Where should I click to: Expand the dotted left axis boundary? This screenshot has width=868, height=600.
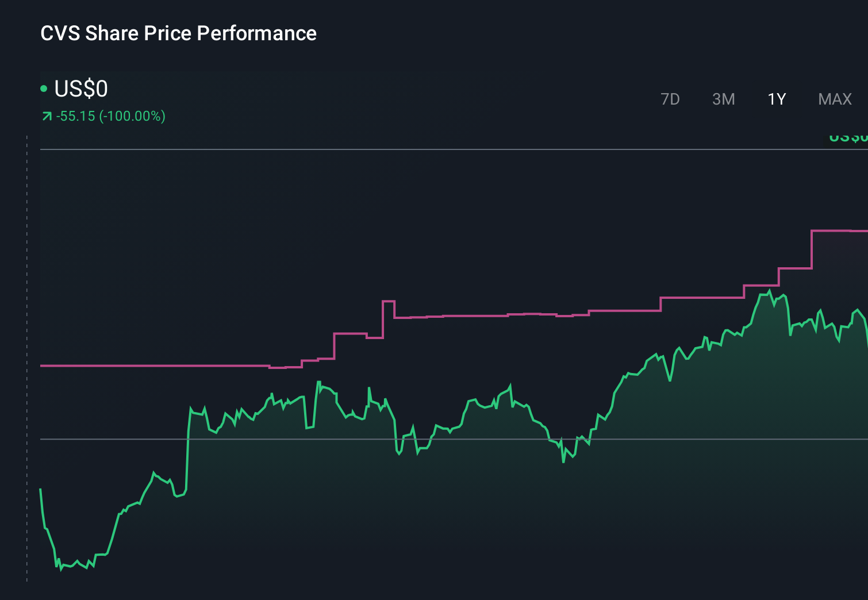(x=26, y=356)
